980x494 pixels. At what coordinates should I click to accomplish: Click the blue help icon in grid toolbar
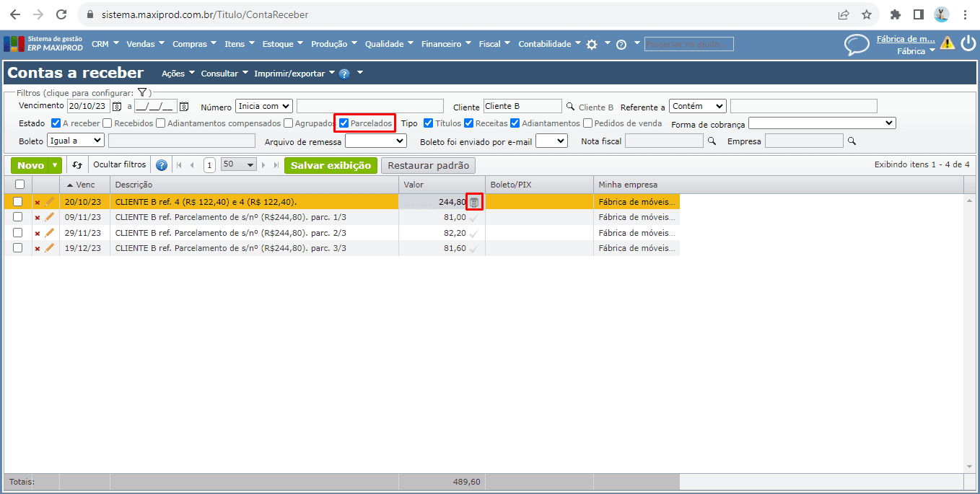(162, 165)
